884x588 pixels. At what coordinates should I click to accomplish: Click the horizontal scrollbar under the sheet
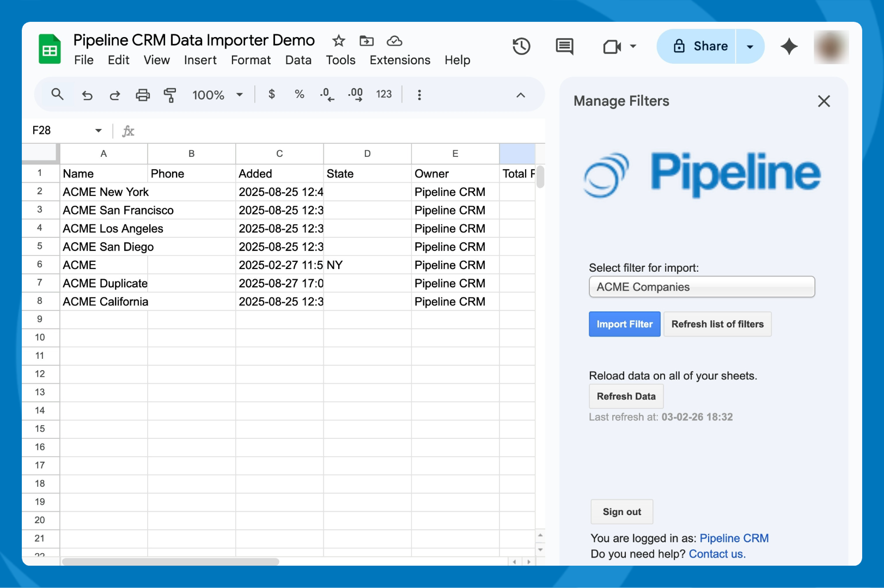coord(170,561)
